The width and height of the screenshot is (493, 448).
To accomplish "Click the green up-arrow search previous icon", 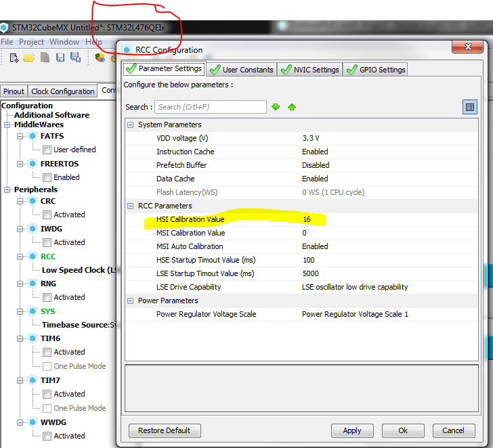I will click(292, 107).
